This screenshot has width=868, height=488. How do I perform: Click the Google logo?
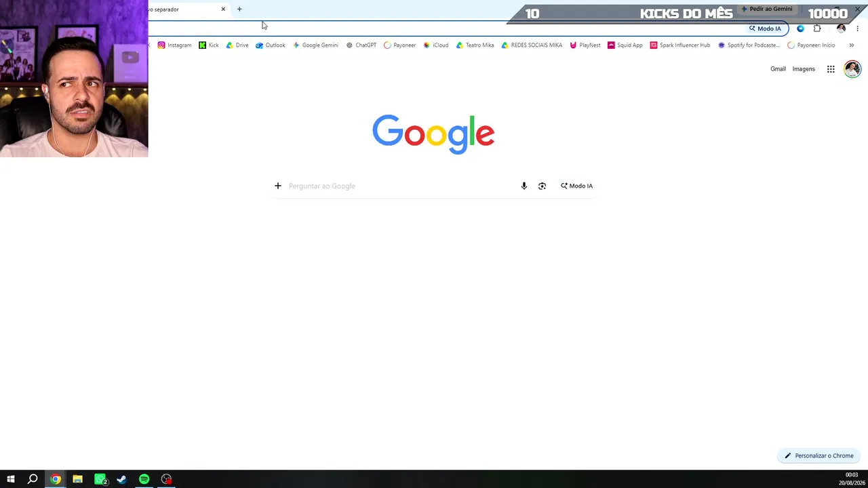pyautogui.click(x=433, y=134)
